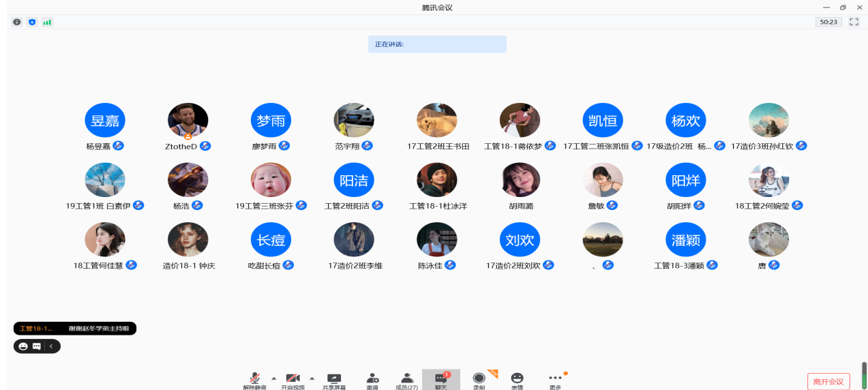Click the 离开会议 leave meeting button

(x=828, y=381)
